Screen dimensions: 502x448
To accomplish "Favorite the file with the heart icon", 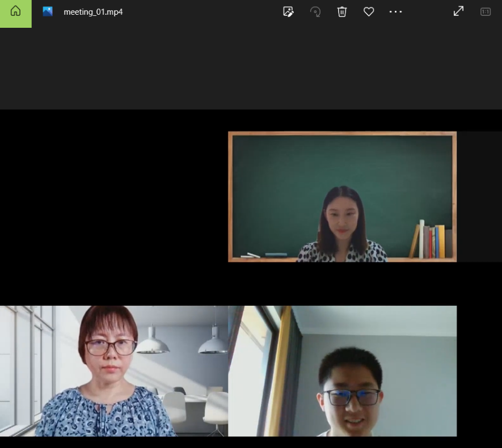I will click(x=369, y=12).
